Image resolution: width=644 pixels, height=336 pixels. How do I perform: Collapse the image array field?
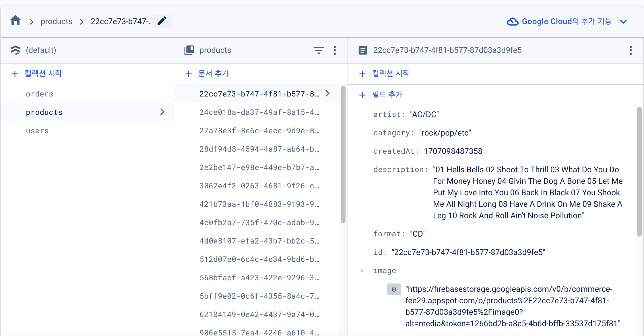point(362,271)
